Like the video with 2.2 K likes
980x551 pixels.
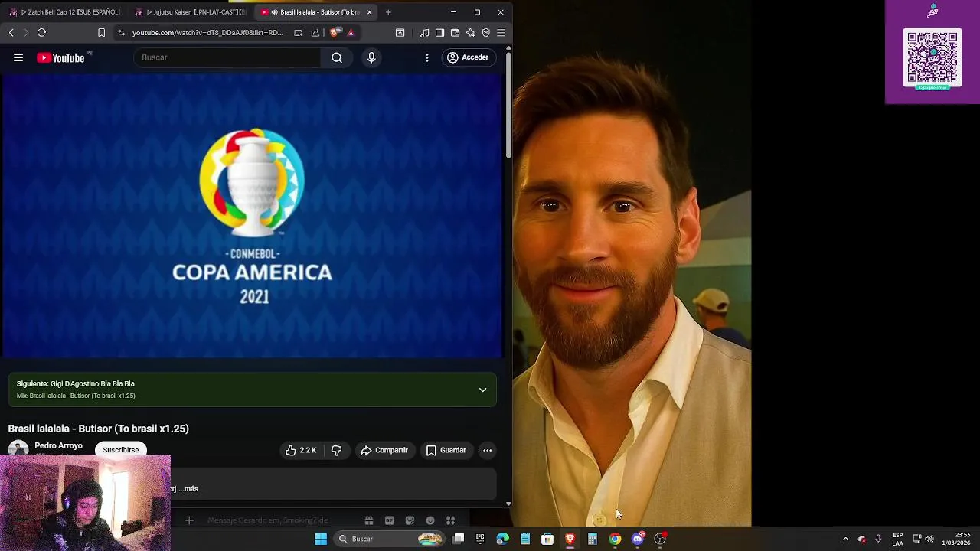click(x=301, y=450)
